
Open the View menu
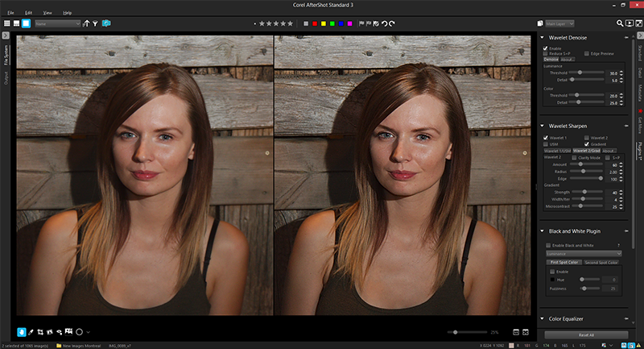[47, 13]
